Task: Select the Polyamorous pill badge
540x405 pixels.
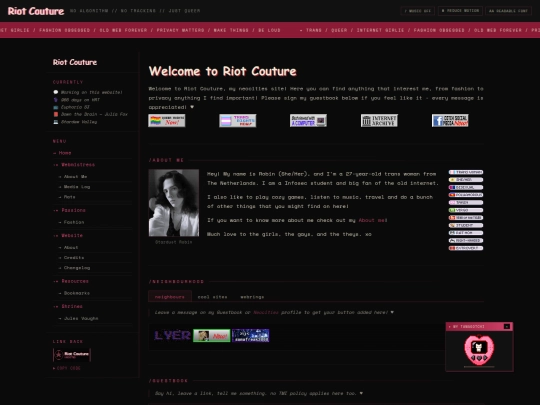Action: 466,195
